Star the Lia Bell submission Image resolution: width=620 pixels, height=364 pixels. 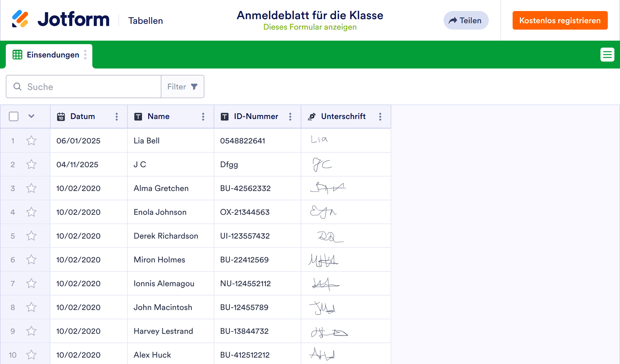[31, 140]
